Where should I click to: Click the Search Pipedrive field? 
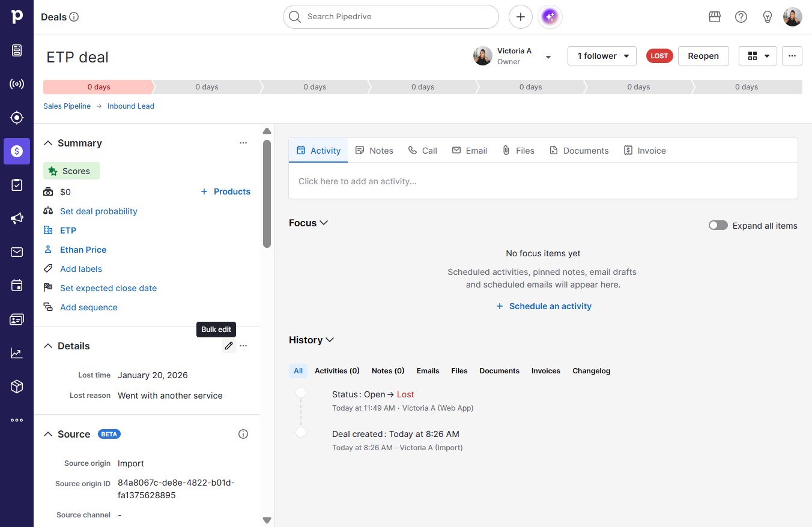pyautogui.click(x=391, y=17)
